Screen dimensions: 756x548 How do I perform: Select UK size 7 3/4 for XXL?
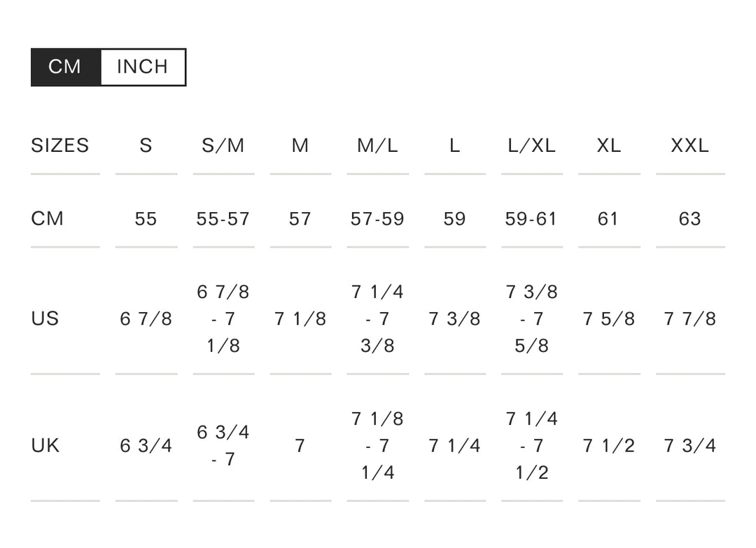pyautogui.click(x=690, y=446)
